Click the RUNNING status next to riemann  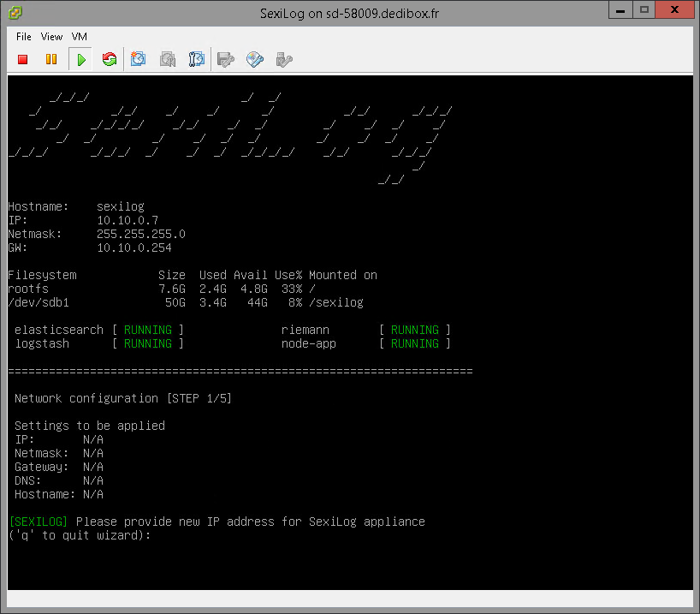(415, 331)
